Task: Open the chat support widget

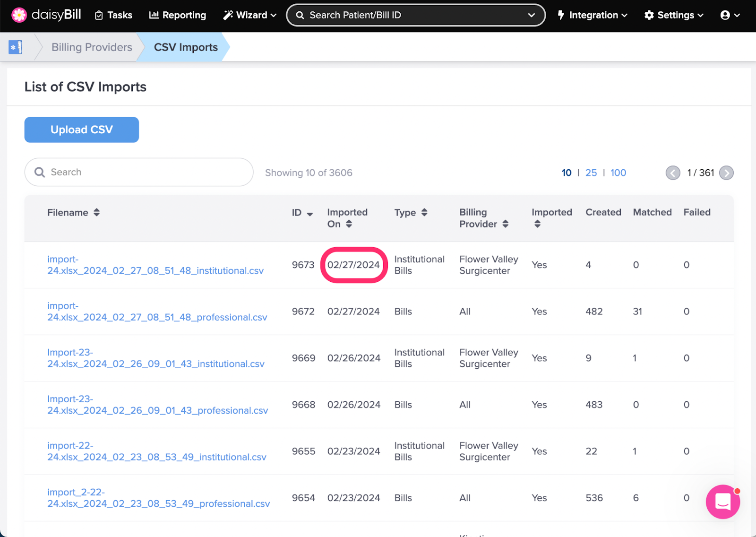Action: click(x=723, y=502)
